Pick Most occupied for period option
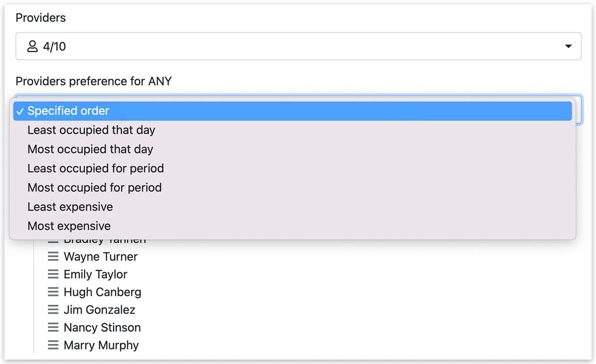This screenshot has height=364, width=596. coord(293,187)
